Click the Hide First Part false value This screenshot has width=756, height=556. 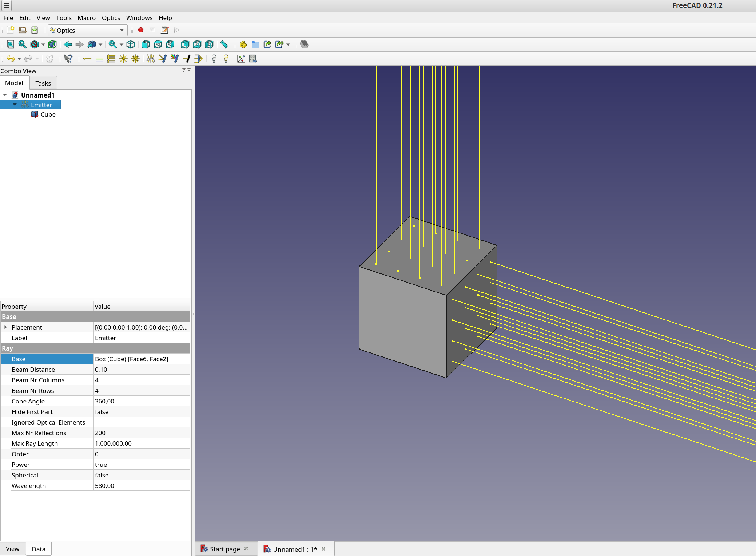point(141,412)
